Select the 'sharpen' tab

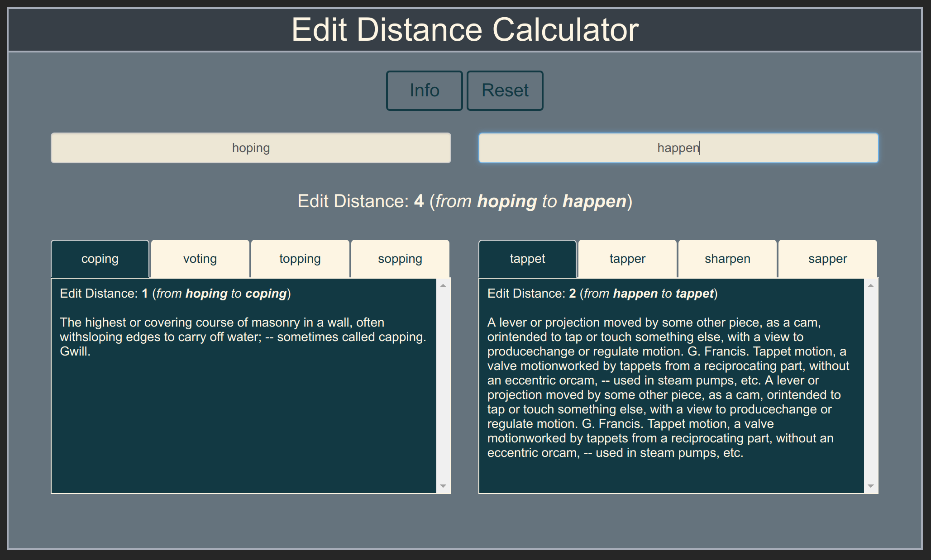click(727, 258)
